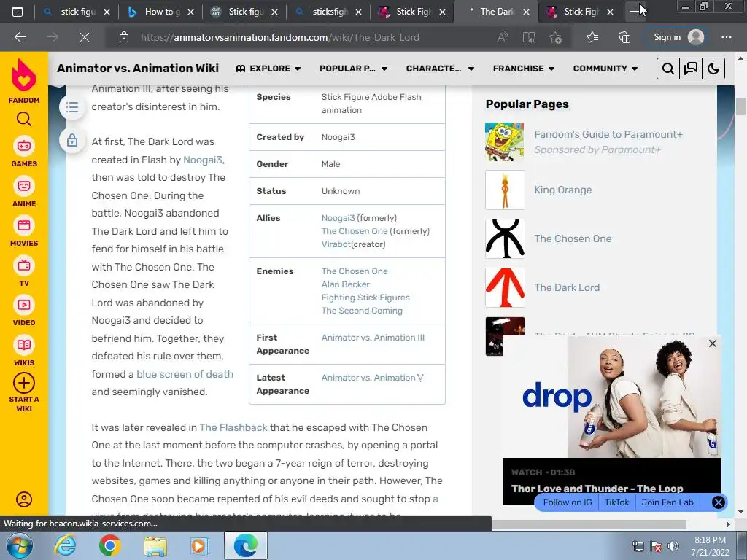Open Fighting Stick Figures link
This screenshot has width=747, height=560.
[365, 297]
